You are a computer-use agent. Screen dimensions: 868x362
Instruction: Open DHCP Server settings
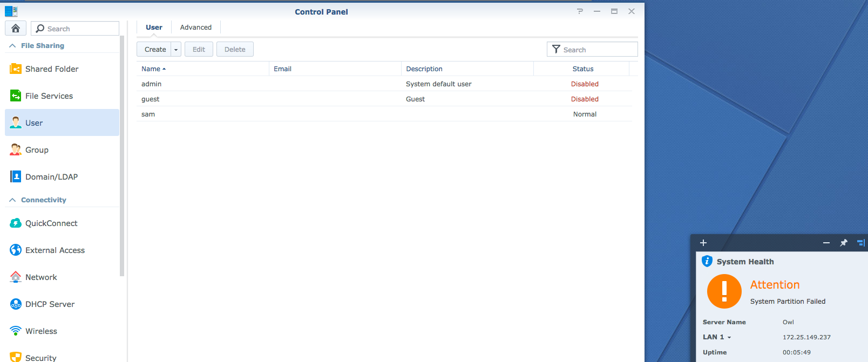pyautogui.click(x=50, y=304)
